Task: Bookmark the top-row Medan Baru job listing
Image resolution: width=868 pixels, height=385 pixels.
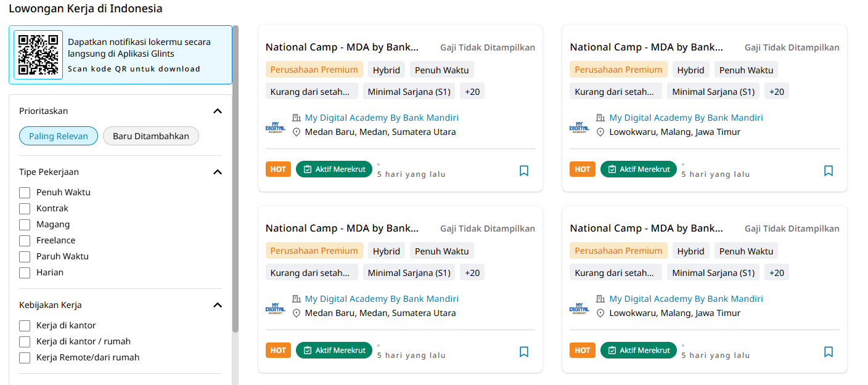Action: [x=524, y=171]
